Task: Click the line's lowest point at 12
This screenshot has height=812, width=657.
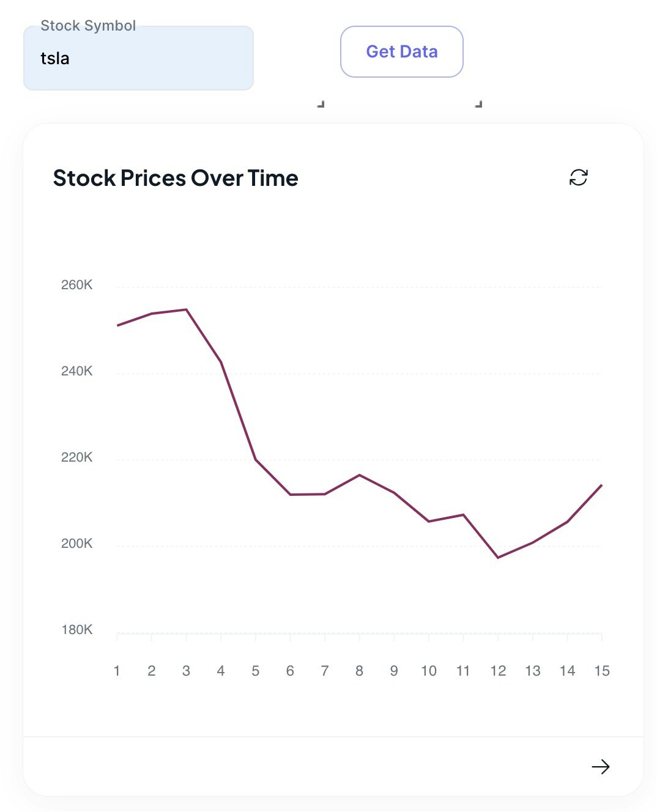Action: point(498,557)
